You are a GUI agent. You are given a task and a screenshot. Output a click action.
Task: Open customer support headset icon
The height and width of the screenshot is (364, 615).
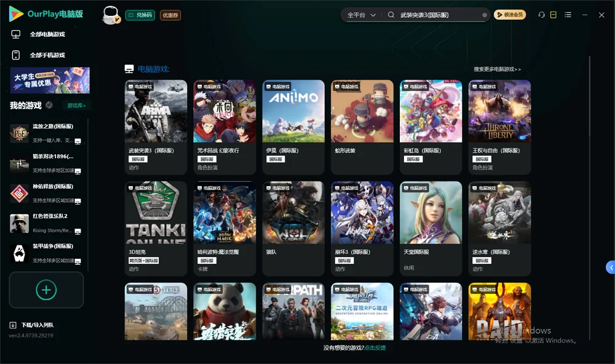pos(541,15)
